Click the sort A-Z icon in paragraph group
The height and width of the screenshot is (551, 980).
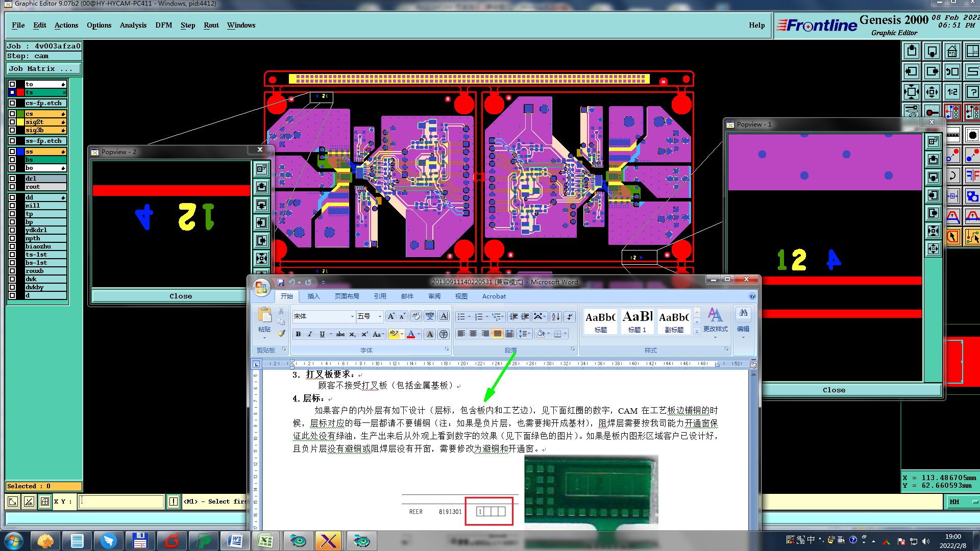click(556, 317)
